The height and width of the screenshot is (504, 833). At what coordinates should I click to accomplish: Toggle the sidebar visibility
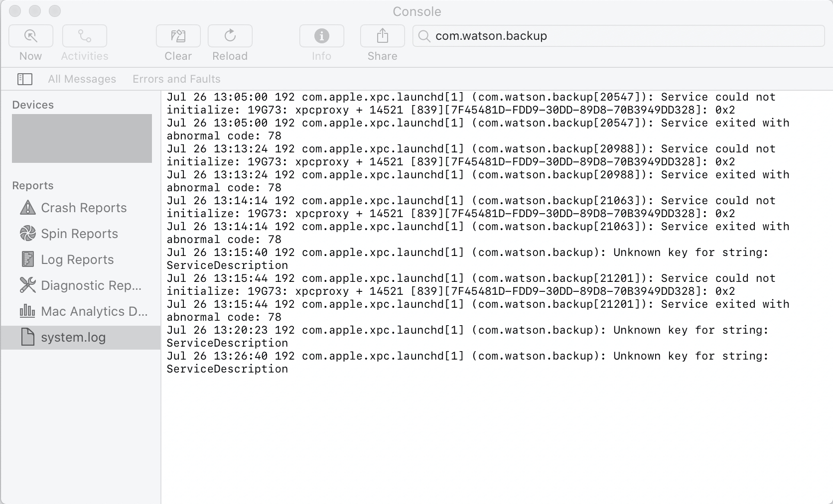click(x=25, y=79)
